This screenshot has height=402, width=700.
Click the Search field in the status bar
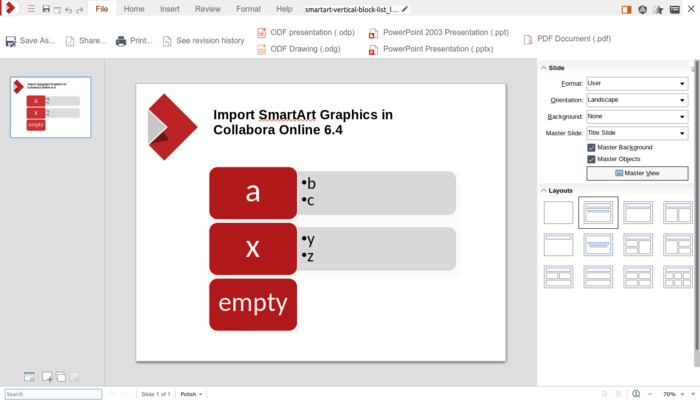click(x=53, y=394)
